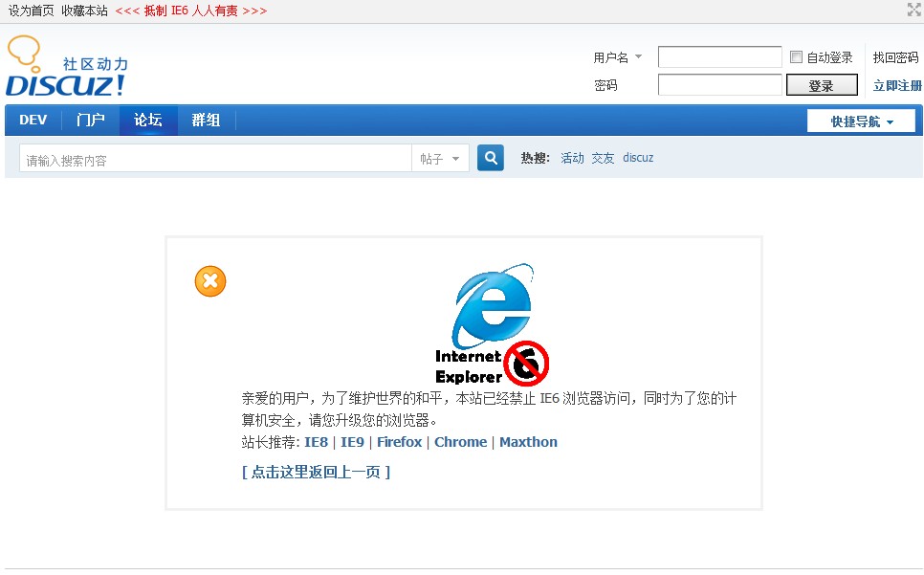924x575 pixels.
Task: Click the Internet Explorer 6 banned image
Action: pyautogui.click(x=492, y=324)
